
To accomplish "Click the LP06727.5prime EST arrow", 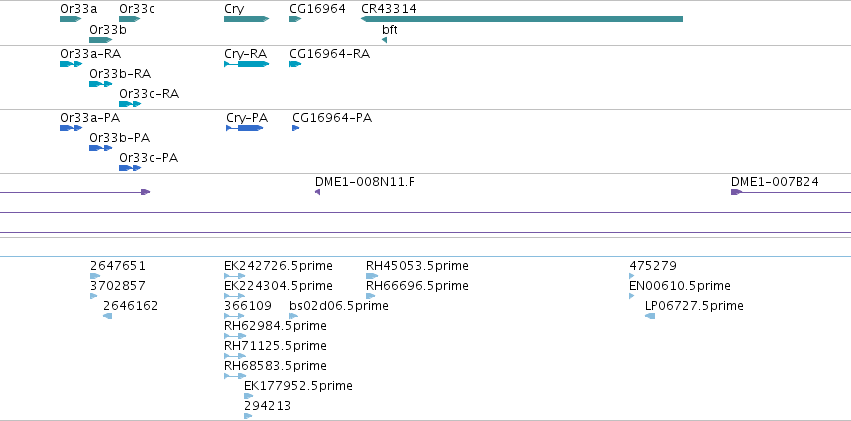I will pos(650,316).
